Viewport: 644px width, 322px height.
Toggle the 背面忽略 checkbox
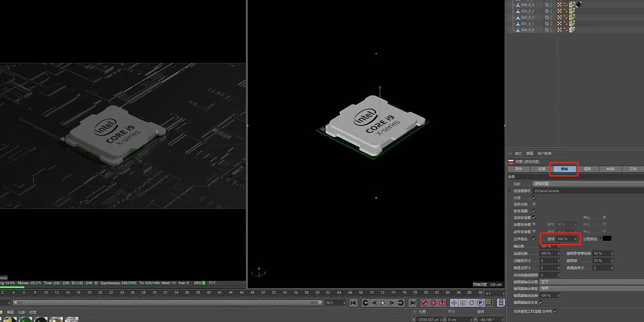pyautogui.click(x=534, y=204)
